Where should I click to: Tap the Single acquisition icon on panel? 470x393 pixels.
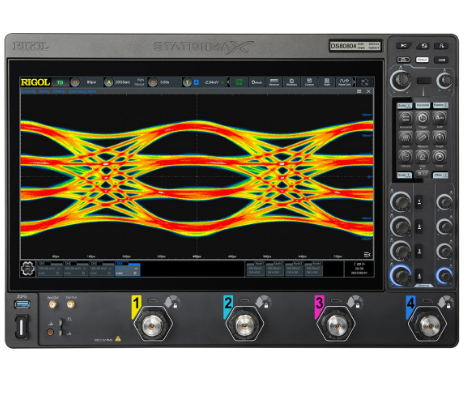439,138
